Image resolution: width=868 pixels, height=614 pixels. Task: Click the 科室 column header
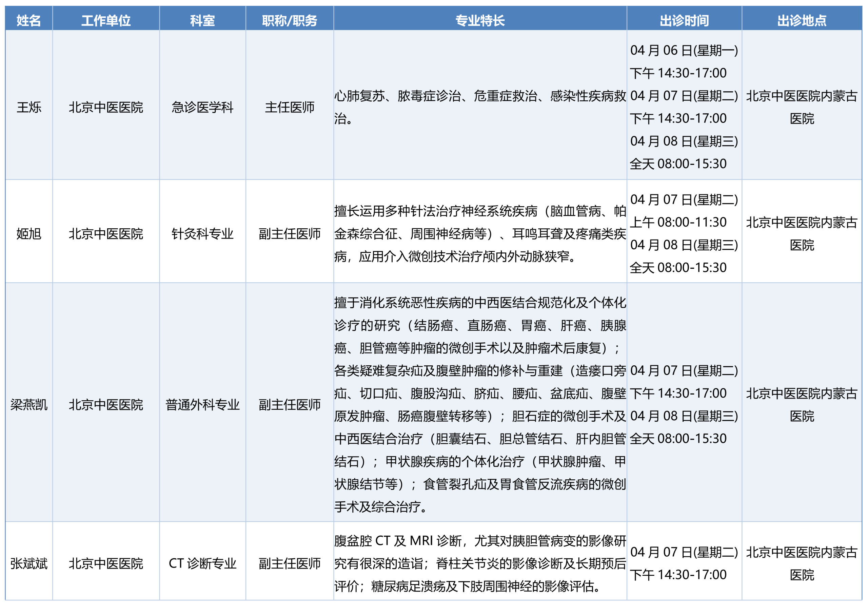[202, 20]
